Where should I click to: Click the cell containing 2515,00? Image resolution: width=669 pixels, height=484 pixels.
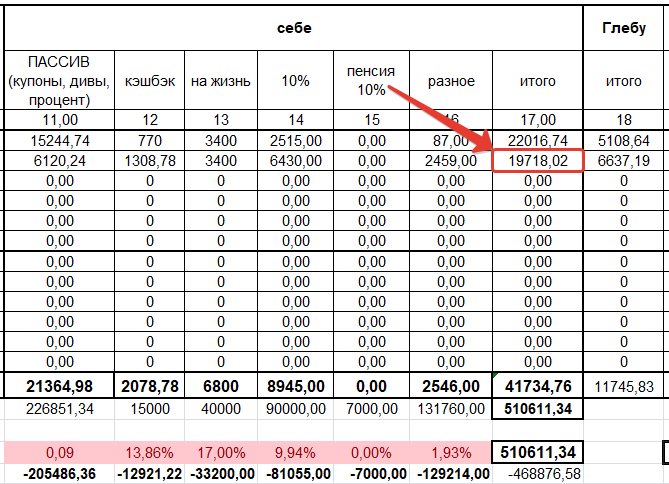click(296, 140)
